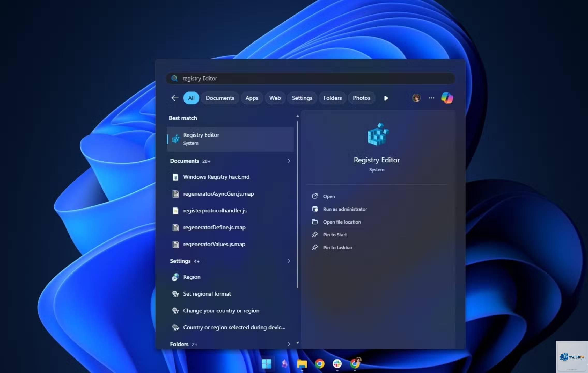
Task: Click Open for Registry Editor
Action: [x=329, y=196]
